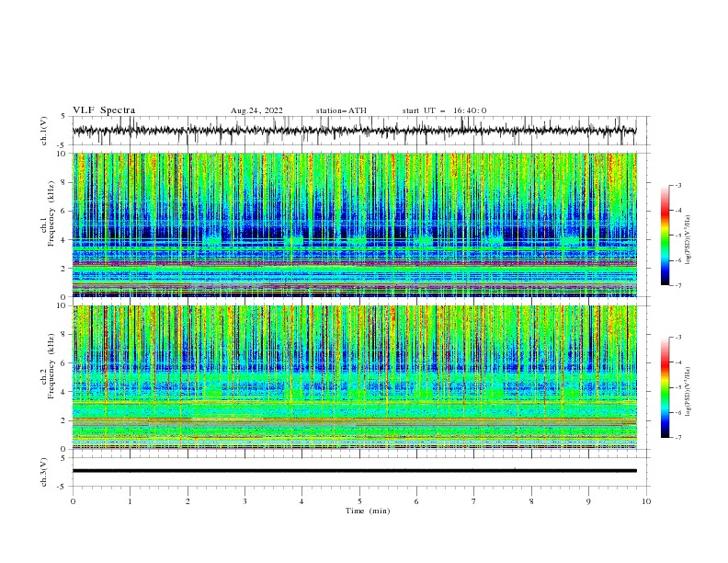Click the '-7' tick on ch.1 color bar
Image resolution: width=728 pixels, height=563 pixels.
tap(678, 285)
